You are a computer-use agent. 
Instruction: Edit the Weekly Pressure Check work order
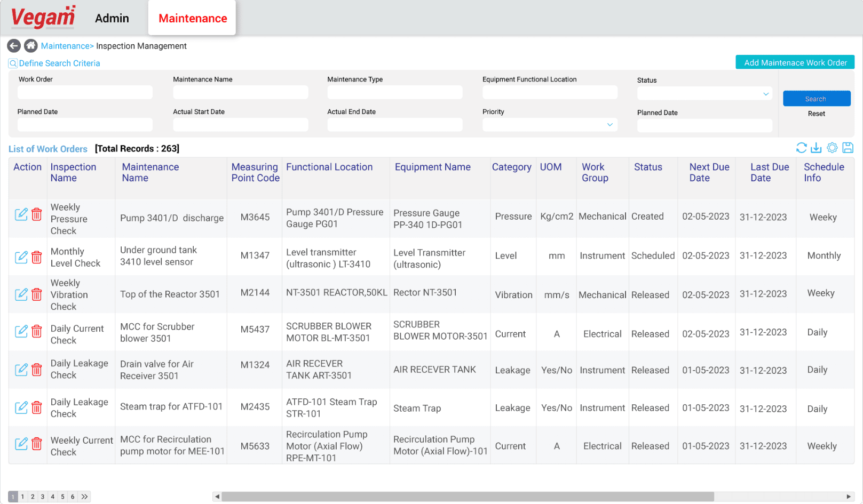tap(21, 214)
